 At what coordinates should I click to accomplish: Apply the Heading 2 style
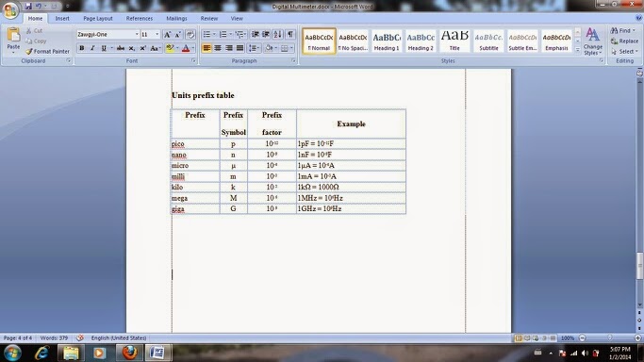click(x=421, y=41)
